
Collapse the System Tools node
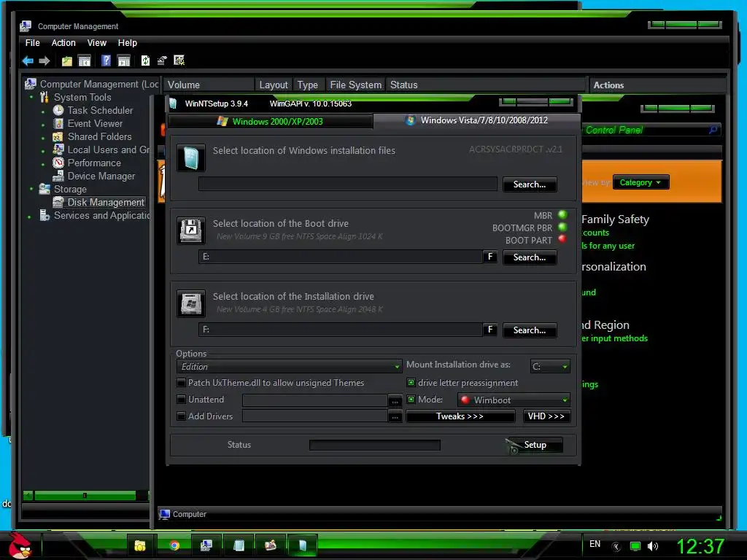pos(31,97)
